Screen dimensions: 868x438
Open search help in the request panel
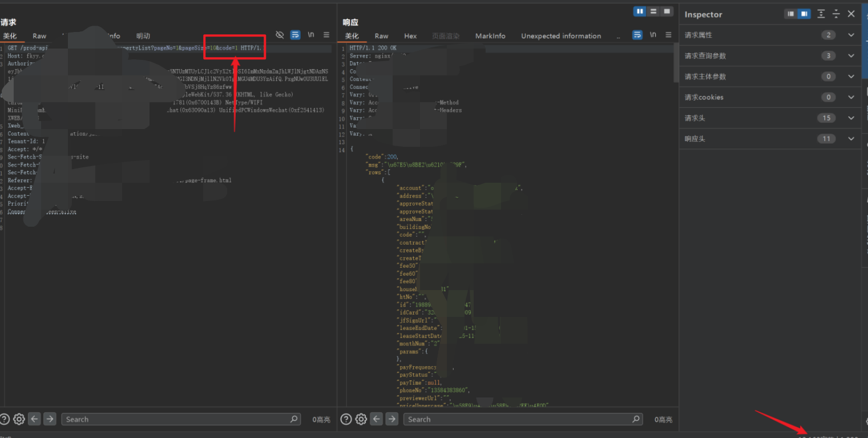[x=5, y=419]
